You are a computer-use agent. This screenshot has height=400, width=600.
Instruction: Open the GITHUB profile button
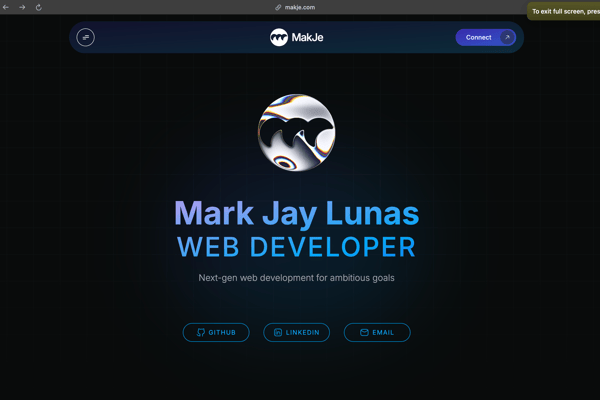(216, 332)
